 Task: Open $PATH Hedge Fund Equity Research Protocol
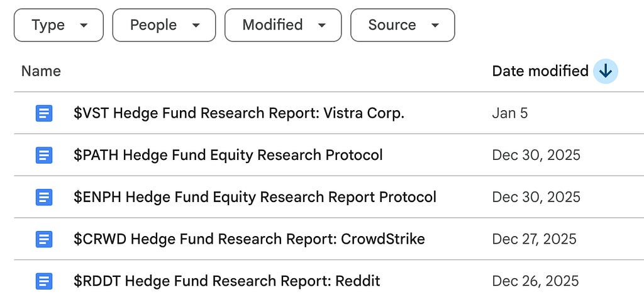228,155
